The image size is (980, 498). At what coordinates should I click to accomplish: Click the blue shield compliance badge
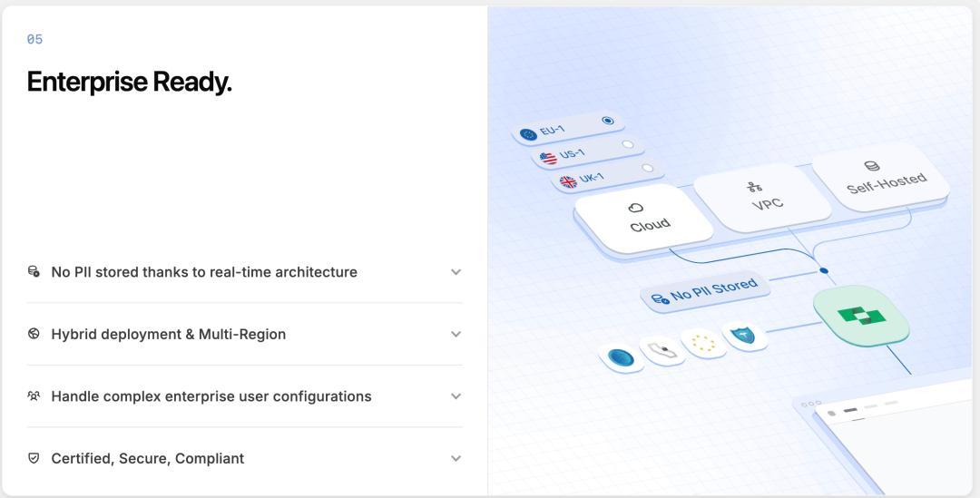click(x=744, y=336)
